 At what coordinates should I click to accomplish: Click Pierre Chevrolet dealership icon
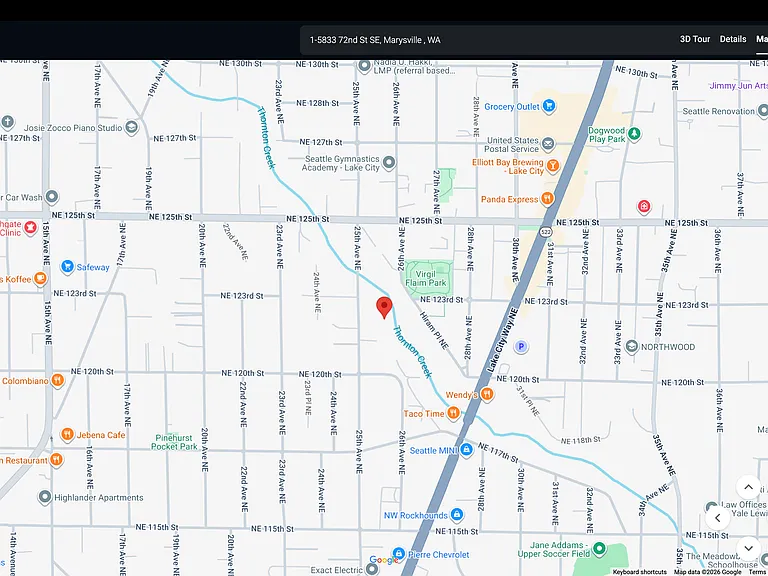[399, 554]
